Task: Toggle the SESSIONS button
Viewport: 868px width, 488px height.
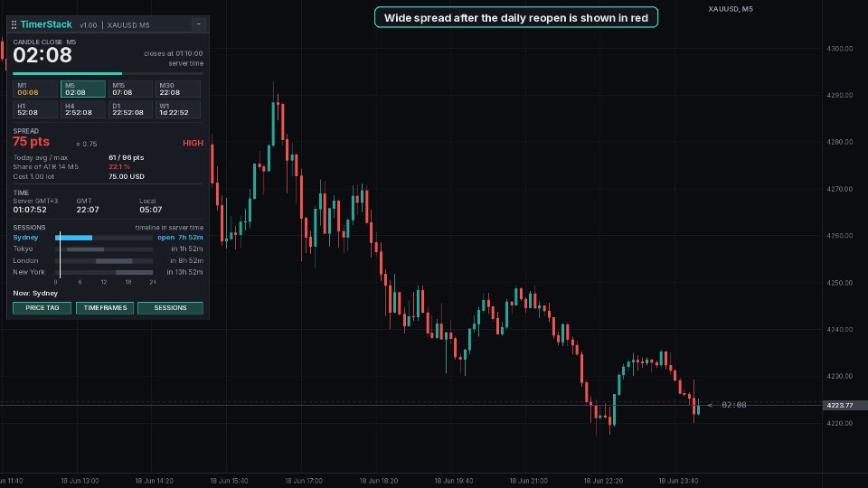Action: point(170,307)
